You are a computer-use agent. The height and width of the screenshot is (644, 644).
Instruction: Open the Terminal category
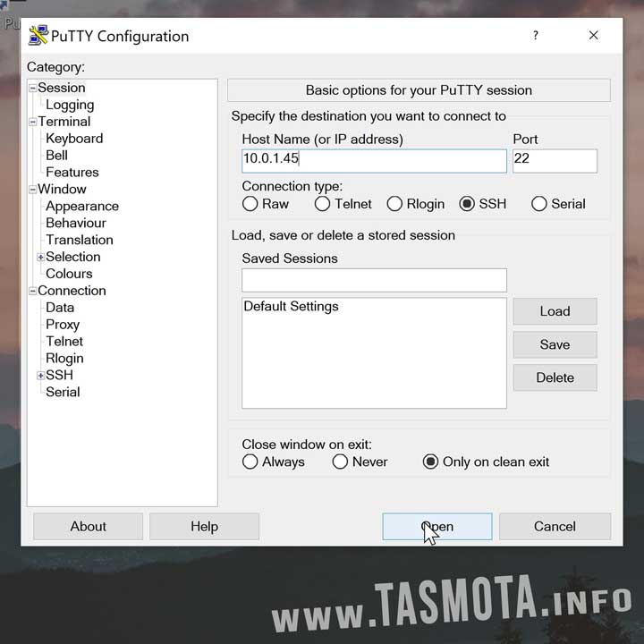pos(64,122)
